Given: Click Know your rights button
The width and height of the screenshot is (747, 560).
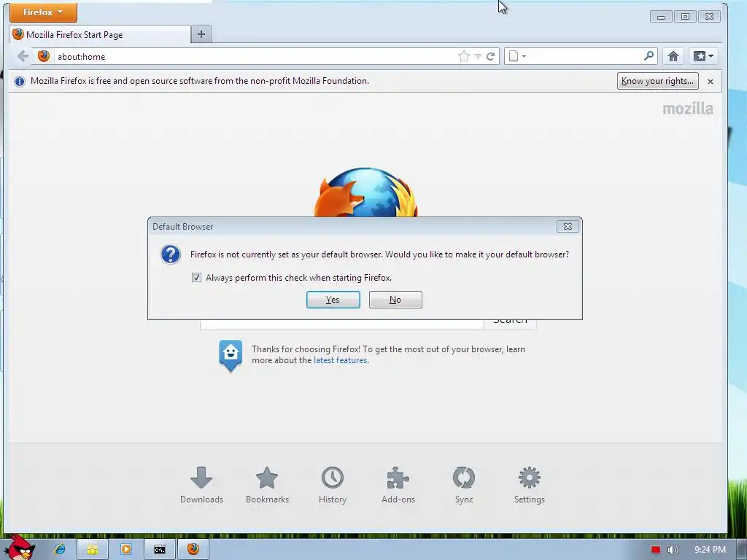Looking at the screenshot, I should [657, 81].
